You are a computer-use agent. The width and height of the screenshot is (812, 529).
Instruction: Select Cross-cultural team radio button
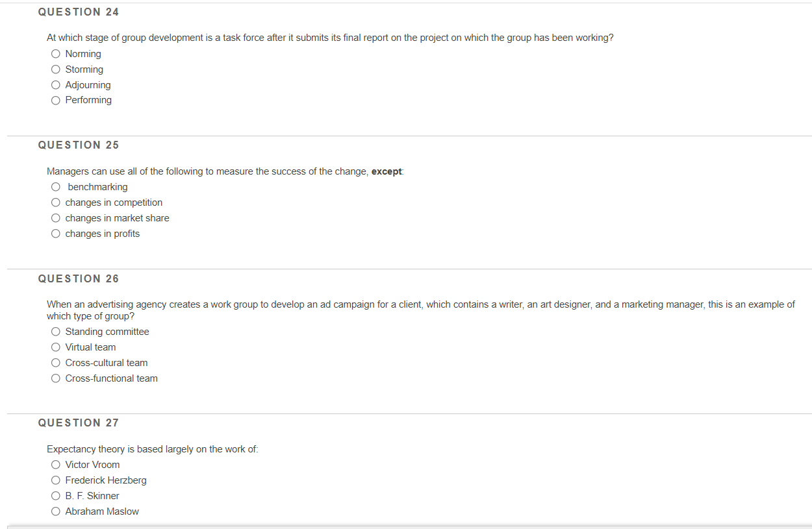[55, 362]
